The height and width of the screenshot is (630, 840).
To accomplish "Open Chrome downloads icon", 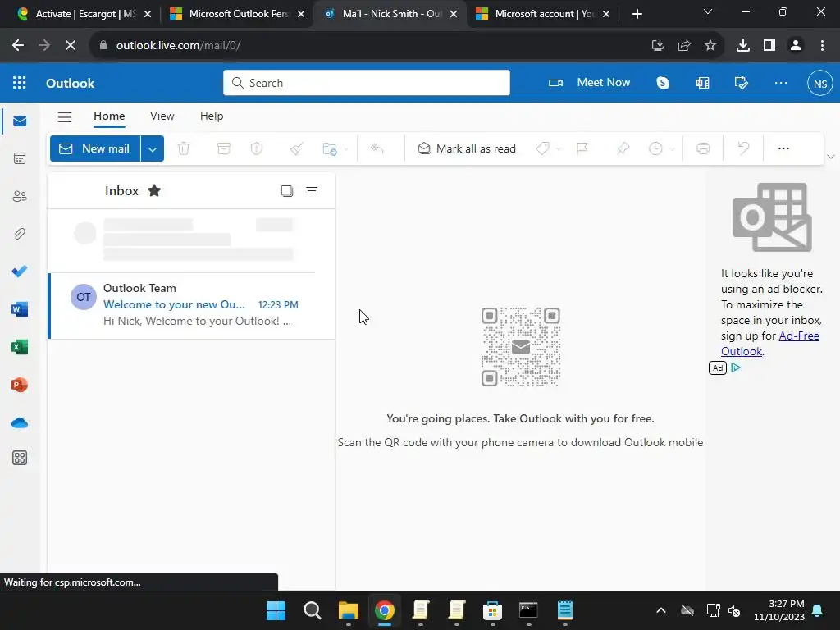I will point(742,46).
